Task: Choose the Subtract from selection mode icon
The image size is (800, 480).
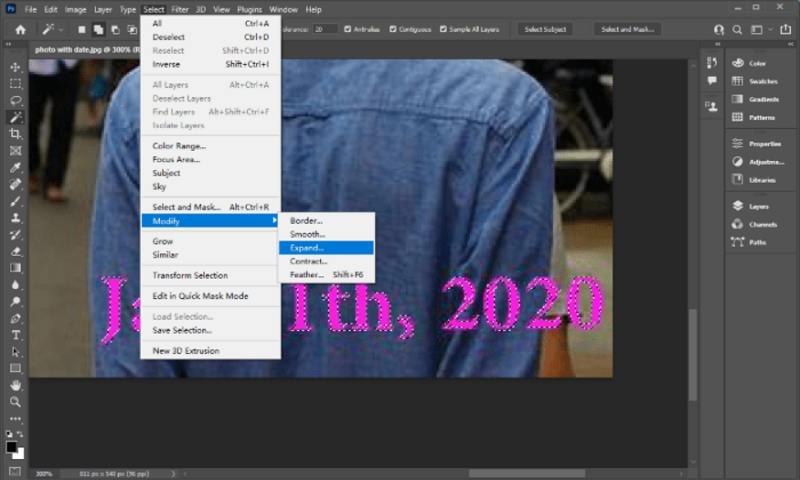Action: pos(115,30)
